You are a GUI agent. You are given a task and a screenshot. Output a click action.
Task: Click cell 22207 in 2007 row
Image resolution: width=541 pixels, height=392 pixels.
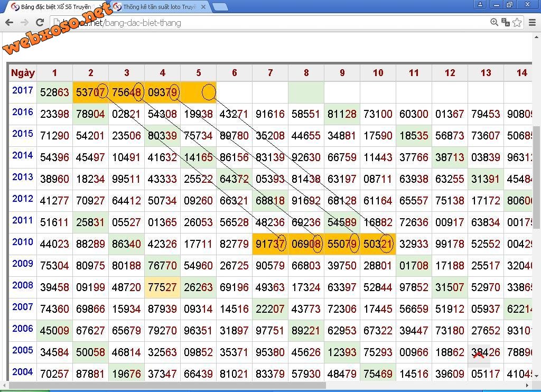270,309
